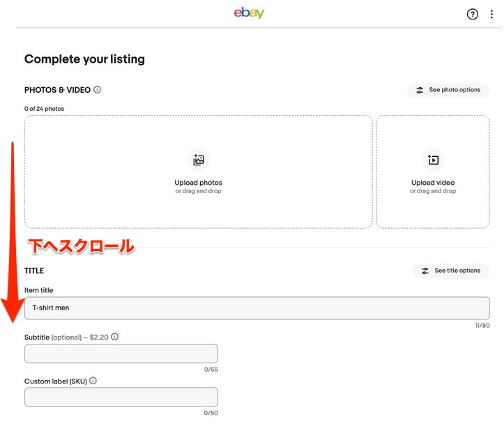Click the sliders icon in See photo options
504x424 pixels.
coord(420,90)
